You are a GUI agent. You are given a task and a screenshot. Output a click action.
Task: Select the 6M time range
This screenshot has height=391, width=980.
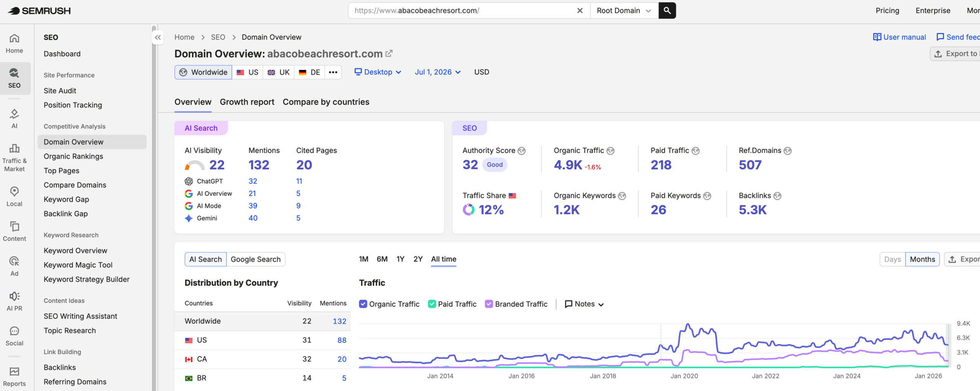coord(382,259)
